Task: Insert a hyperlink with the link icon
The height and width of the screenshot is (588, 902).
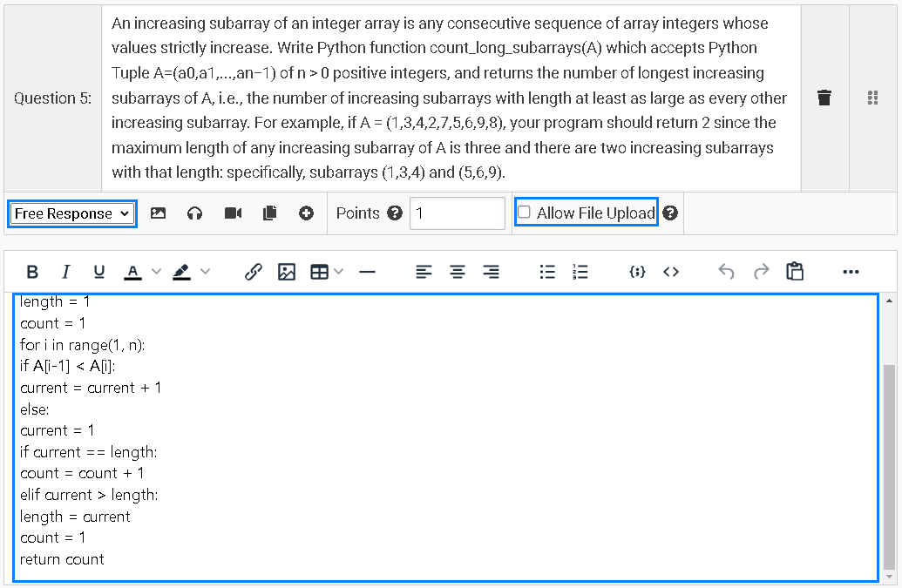Action: coord(253,272)
